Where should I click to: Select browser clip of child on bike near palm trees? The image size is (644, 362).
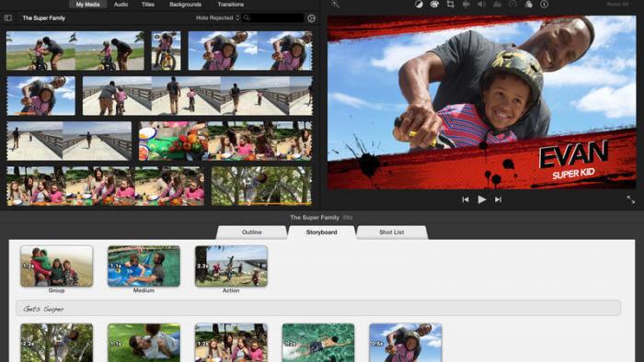(75, 51)
